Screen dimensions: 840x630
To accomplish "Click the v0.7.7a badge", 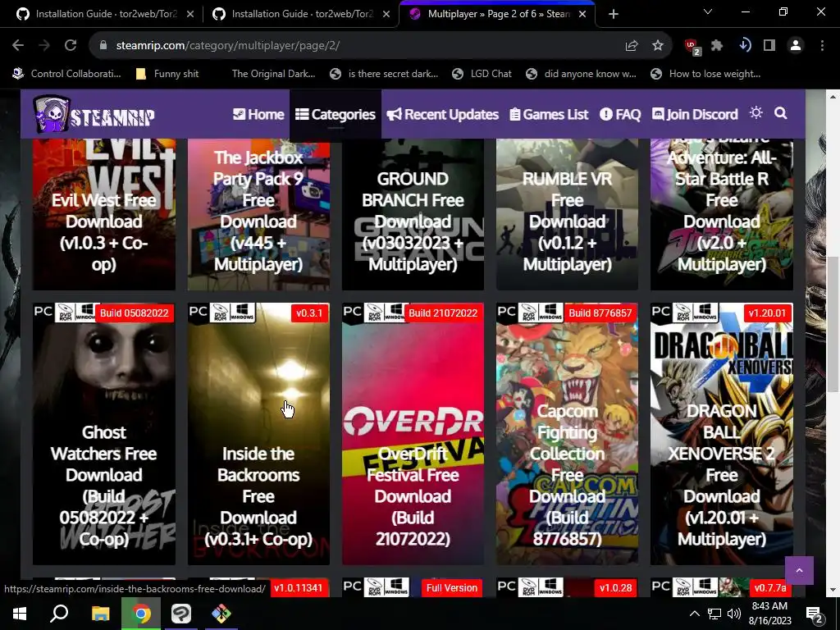I will 770,587.
